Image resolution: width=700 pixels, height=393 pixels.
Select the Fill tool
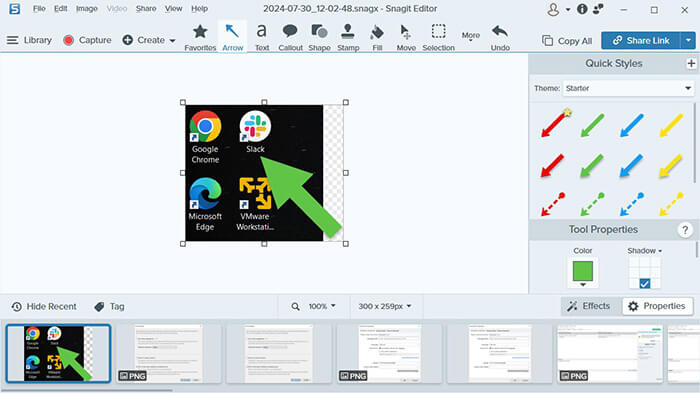pos(377,38)
